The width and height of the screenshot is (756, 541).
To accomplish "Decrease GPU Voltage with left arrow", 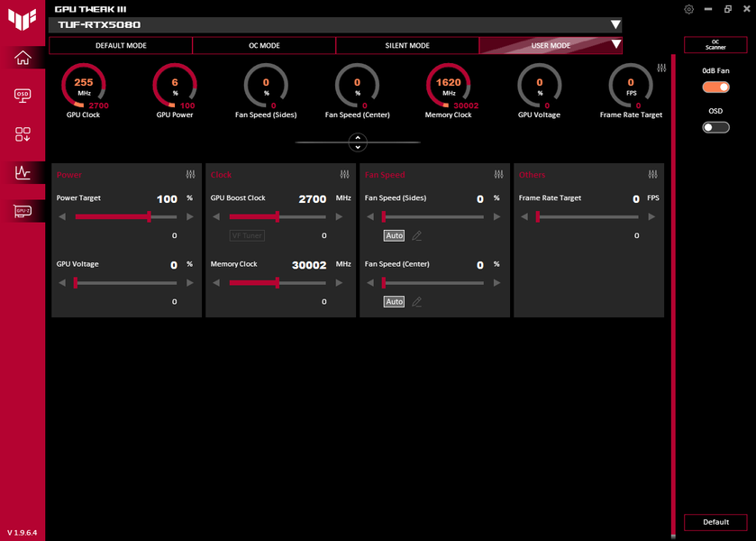I will [x=62, y=283].
